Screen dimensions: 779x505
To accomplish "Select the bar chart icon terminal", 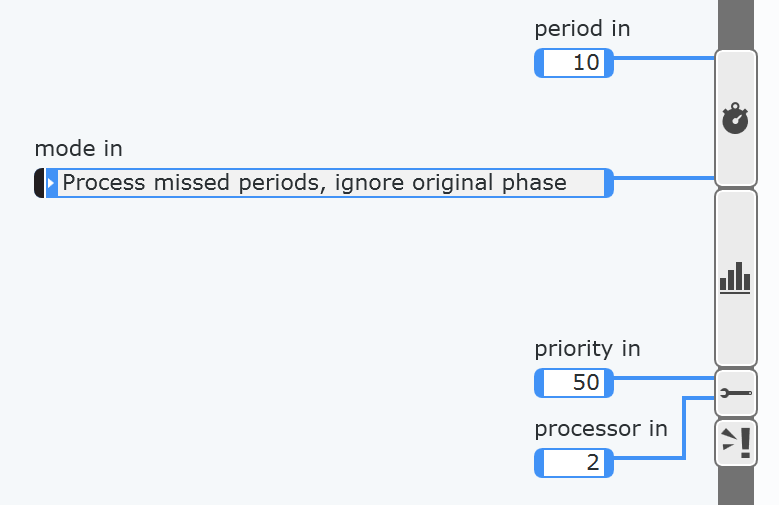I will pyautogui.click(x=736, y=278).
